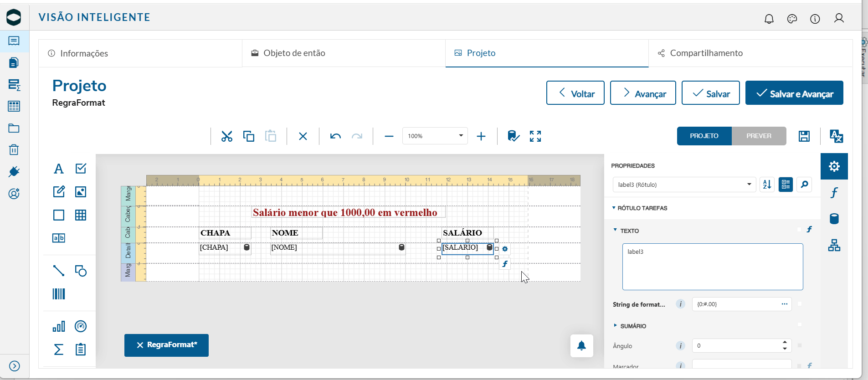Open the localization translate icon

837,136
